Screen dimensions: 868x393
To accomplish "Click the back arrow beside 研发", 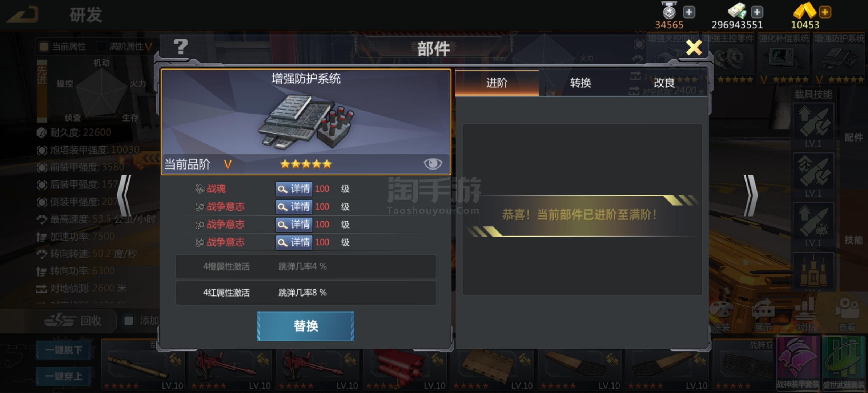I will pos(23,15).
